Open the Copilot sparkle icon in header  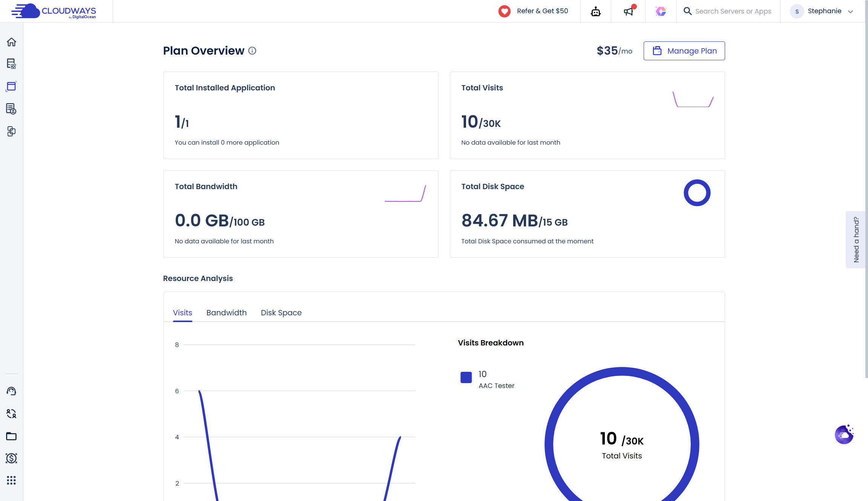pyautogui.click(x=661, y=11)
